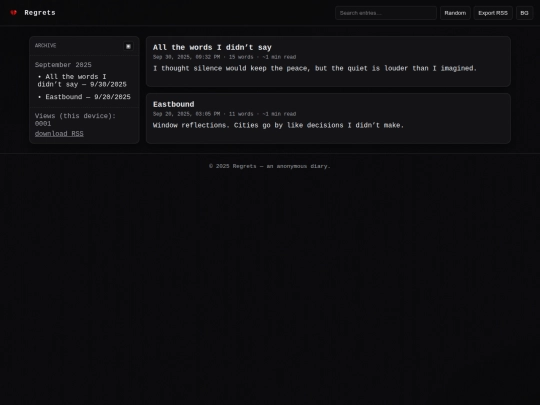Click the 2025 Regrets footer copyright text
The image size is (540, 405).
coord(270,166)
